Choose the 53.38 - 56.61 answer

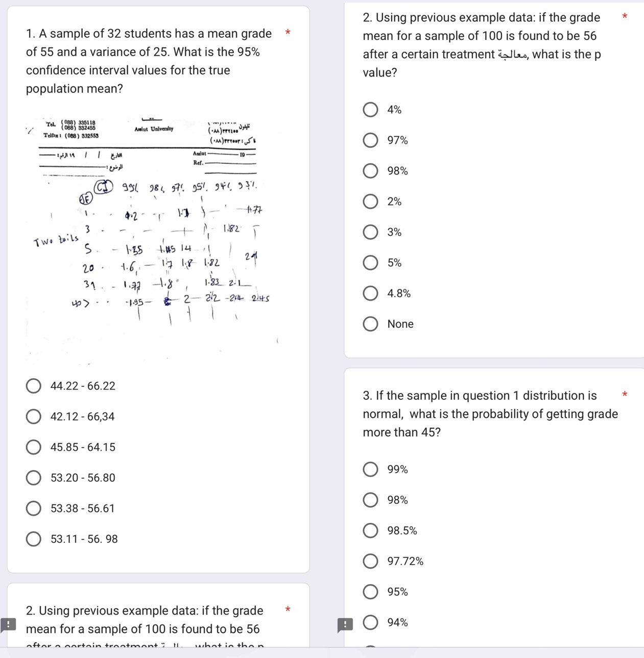pyautogui.click(x=34, y=508)
